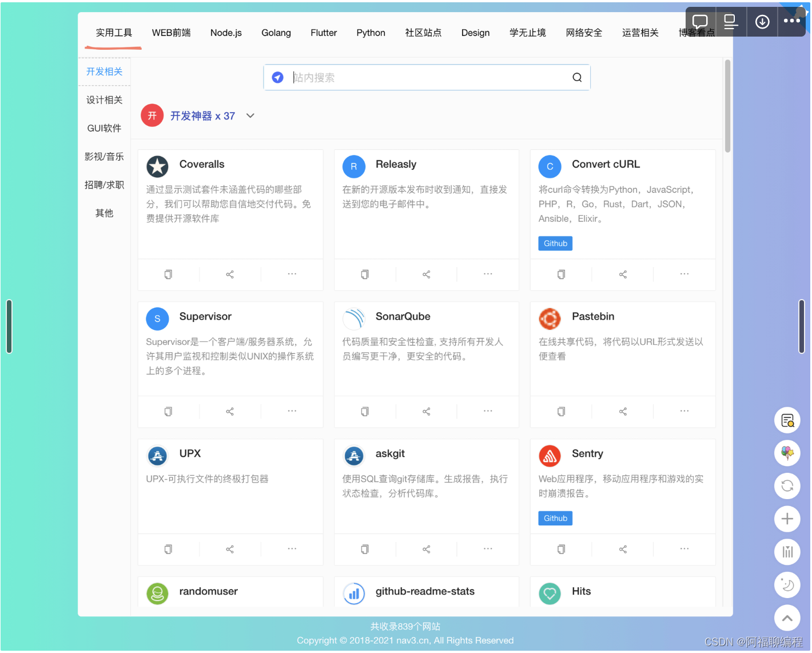Share icon on Coveralls card
Image resolution: width=812 pixels, height=653 pixels.
[230, 274]
